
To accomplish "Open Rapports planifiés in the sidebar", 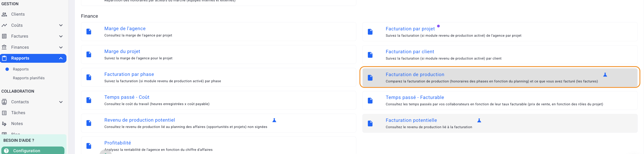I will 29,78.
